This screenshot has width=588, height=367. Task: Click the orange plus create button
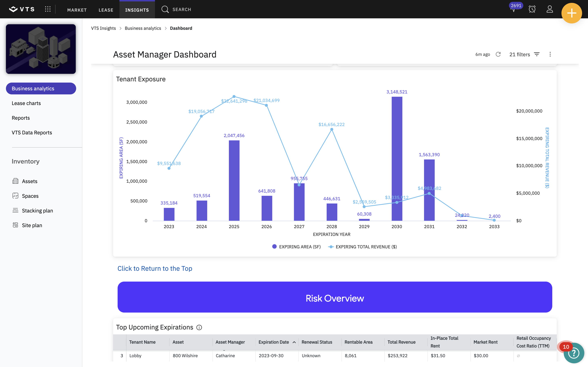[x=571, y=13]
